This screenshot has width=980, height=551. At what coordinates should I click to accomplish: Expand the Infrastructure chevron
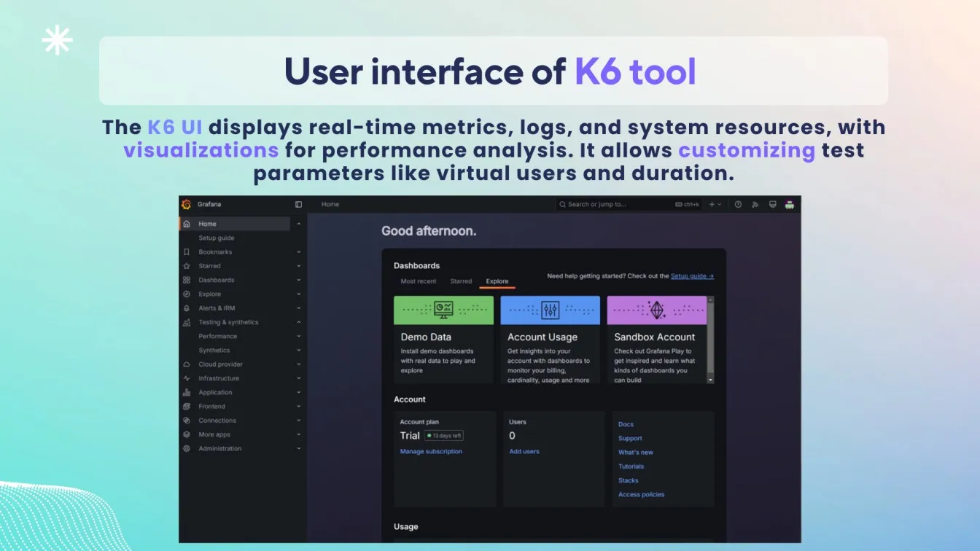pyautogui.click(x=299, y=378)
